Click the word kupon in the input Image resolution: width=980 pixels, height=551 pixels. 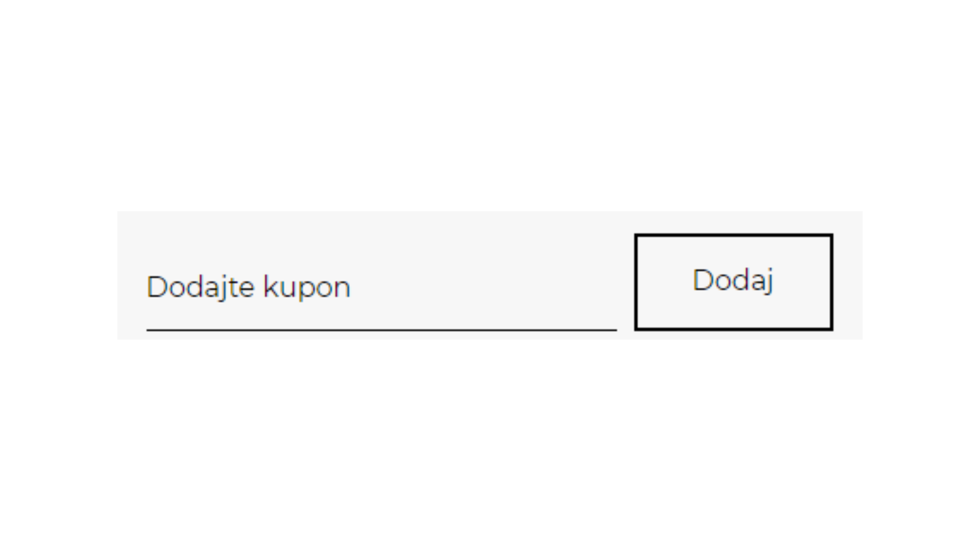coord(307,288)
